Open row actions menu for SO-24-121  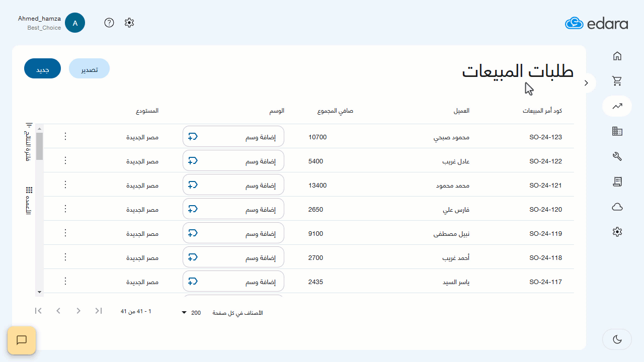[x=65, y=185]
